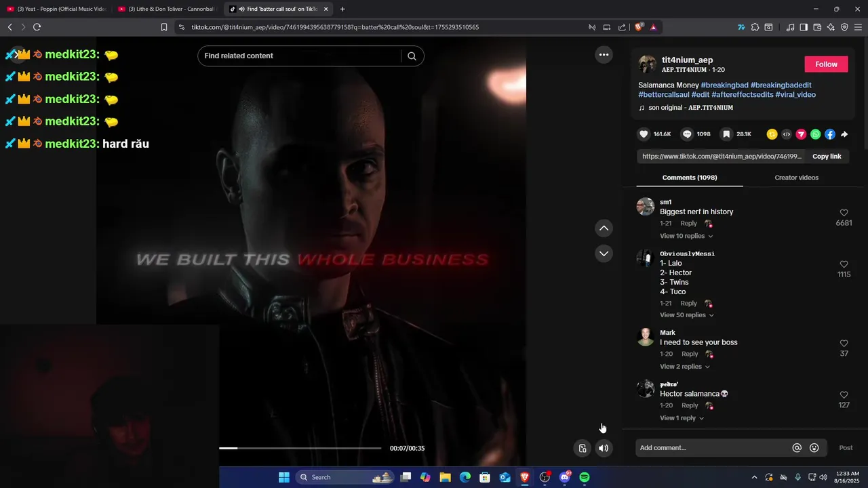Open Brave VPN shield icon
This screenshot has width=868, height=488.
(x=844, y=27)
